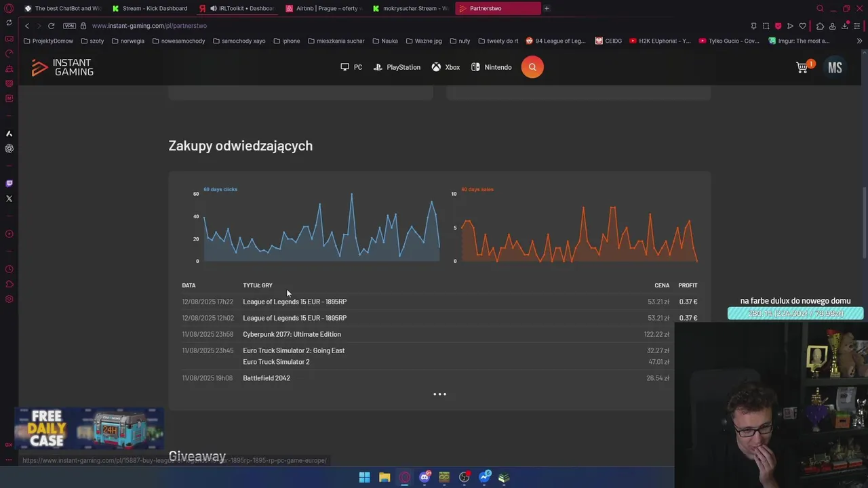
Task: Open ChatGPT in Opera sidebar
Action: click(x=9, y=148)
